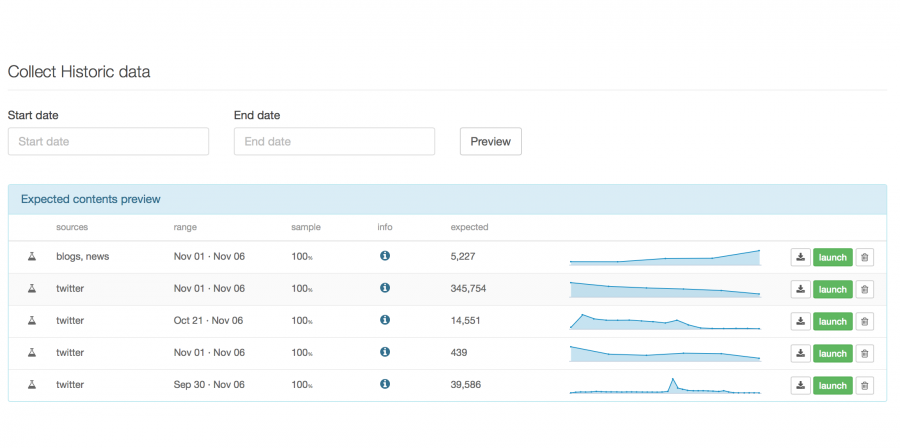The image size is (900, 448).
Task: Download the 39,586 expected twitter dataset
Action: [x=800, y=385]
